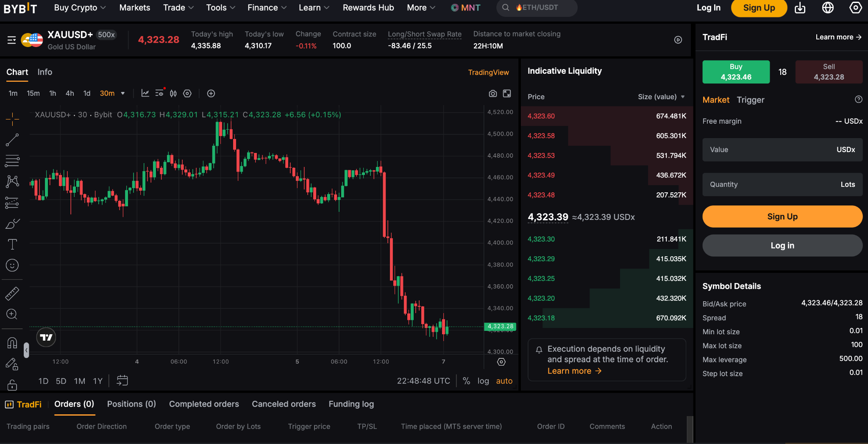Screen dimensions: 868x444
Task: Open the Tools dropdown menu
Action: [x=220, y=8]
